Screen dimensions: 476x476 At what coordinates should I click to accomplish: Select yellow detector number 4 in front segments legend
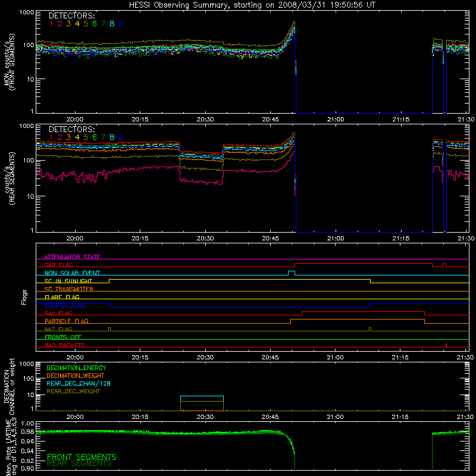click(77, 24)
